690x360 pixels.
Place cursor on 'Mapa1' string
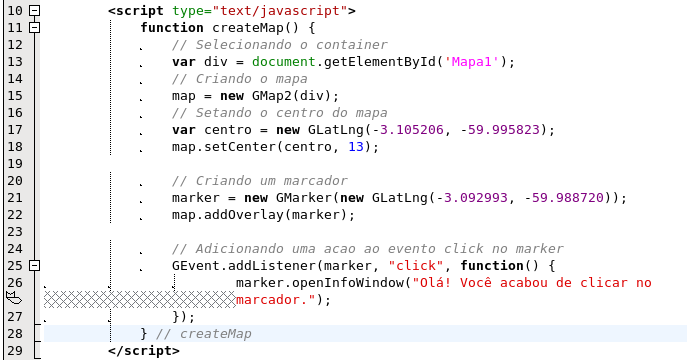pyautogui.click(x=472, y=62)
